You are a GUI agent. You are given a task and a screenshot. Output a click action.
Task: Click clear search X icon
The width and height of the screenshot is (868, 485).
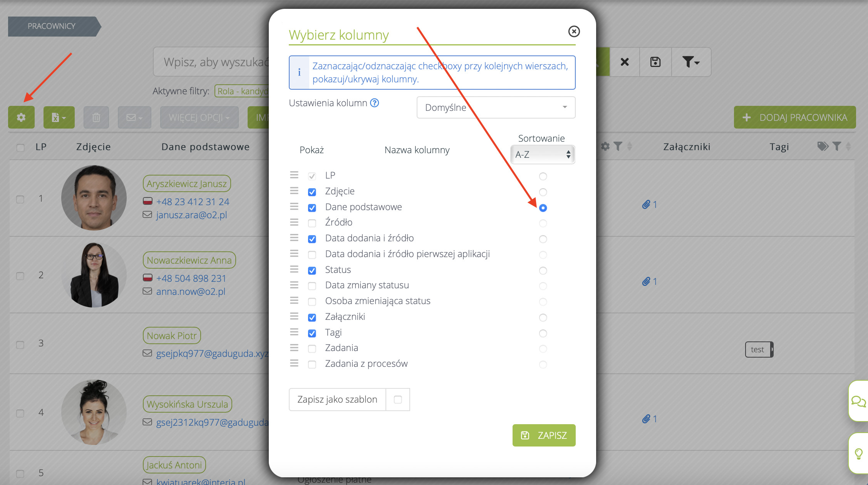(625, 62)
